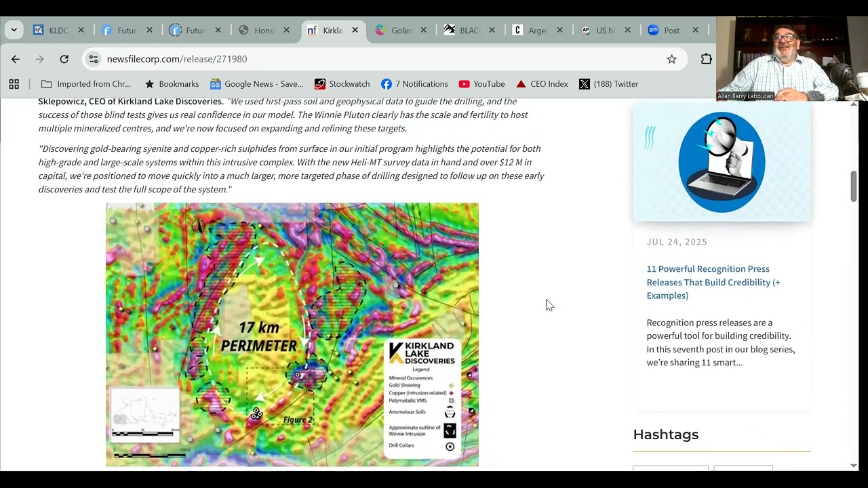This screenshot has width=868, height=488.
Task: Switch to the Goliat tab
Action: (x=401, y=30)
